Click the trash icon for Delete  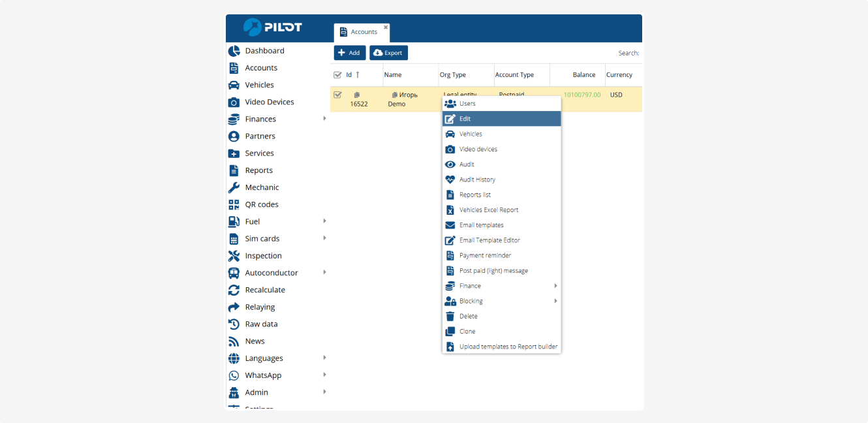coord(450,317)
